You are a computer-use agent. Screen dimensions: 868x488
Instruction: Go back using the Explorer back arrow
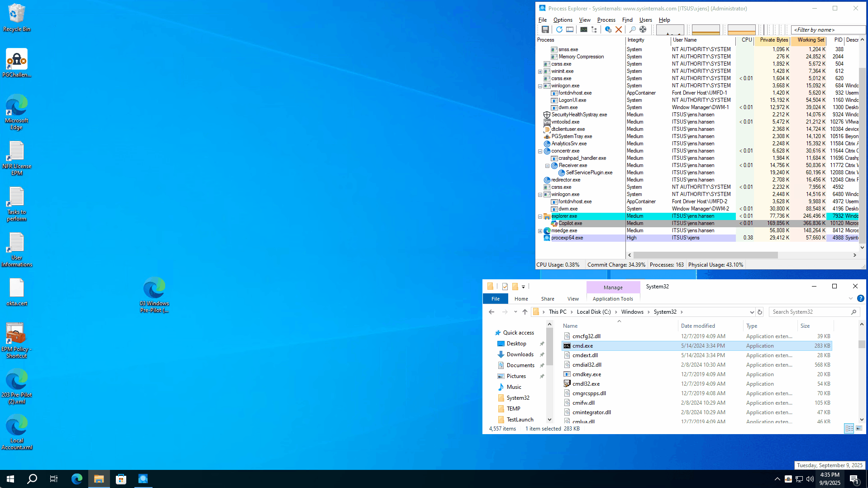(x=491, y=312)
